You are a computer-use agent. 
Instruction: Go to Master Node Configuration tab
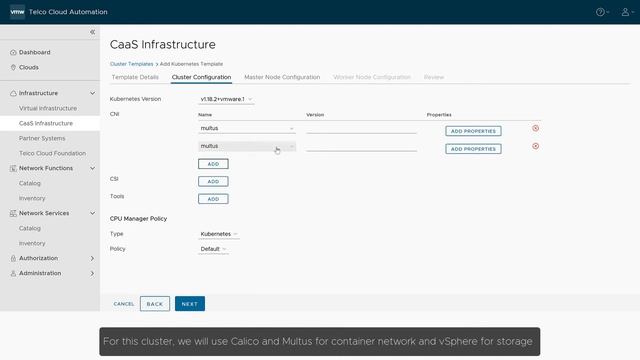[x=282, y=77]
